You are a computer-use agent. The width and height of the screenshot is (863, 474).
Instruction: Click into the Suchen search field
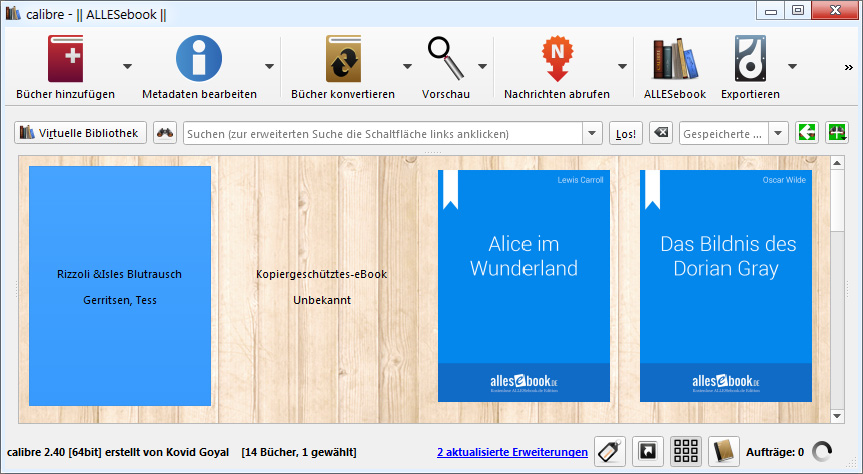(383, 134)
